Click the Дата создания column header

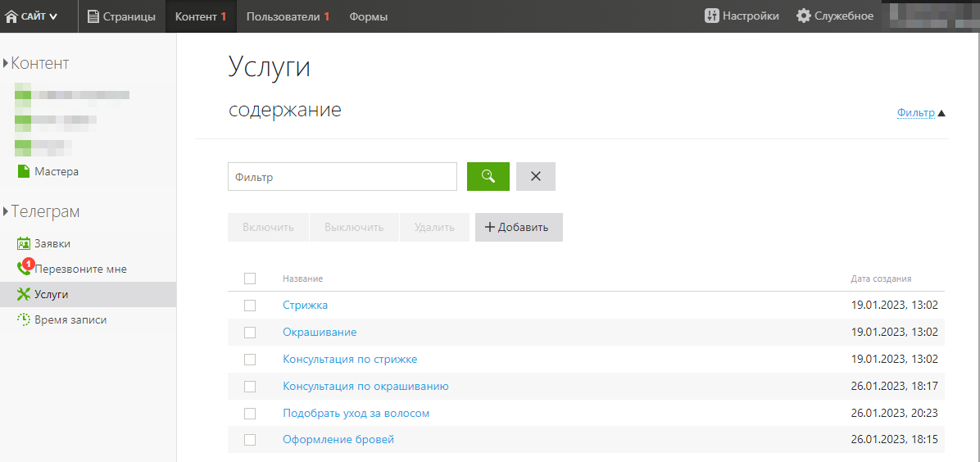881,279
